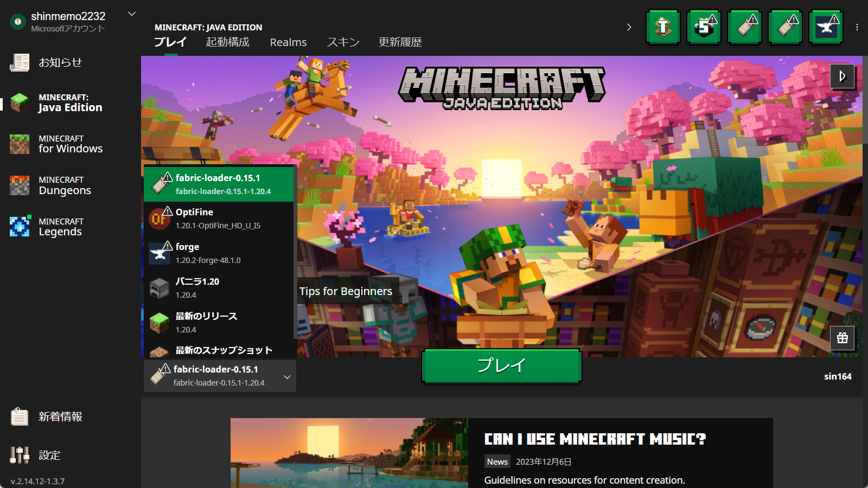
Task: Open the three-dot options menu
Action: coord(857,27)
